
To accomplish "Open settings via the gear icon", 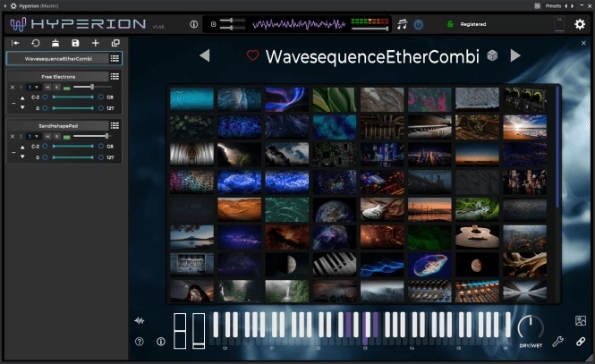I will point(580,24).
